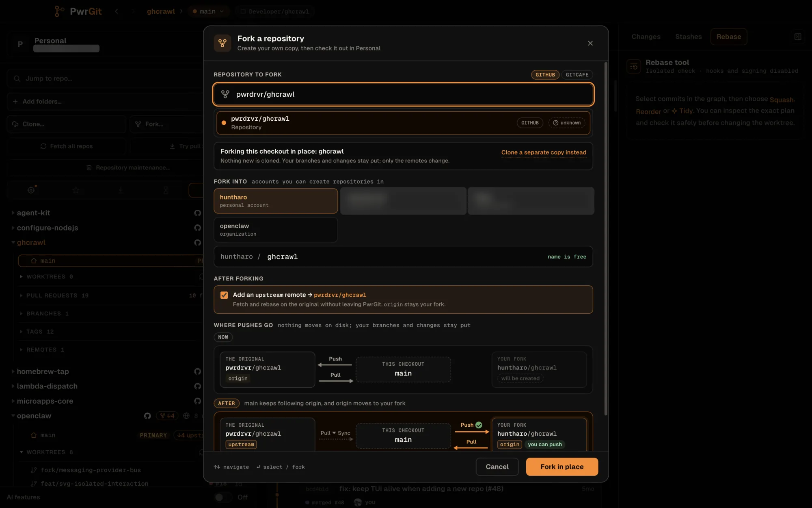Click the star favorites filter icon
Image resolution: width=812 pixels, height=508 pixels.
click(x=76, y=190)
